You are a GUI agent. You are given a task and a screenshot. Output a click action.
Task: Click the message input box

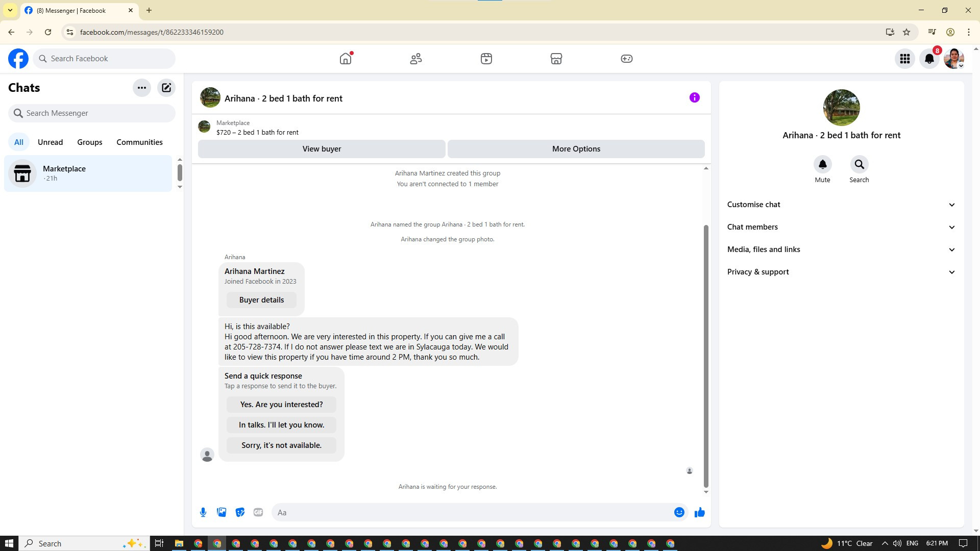pos(473,512)
